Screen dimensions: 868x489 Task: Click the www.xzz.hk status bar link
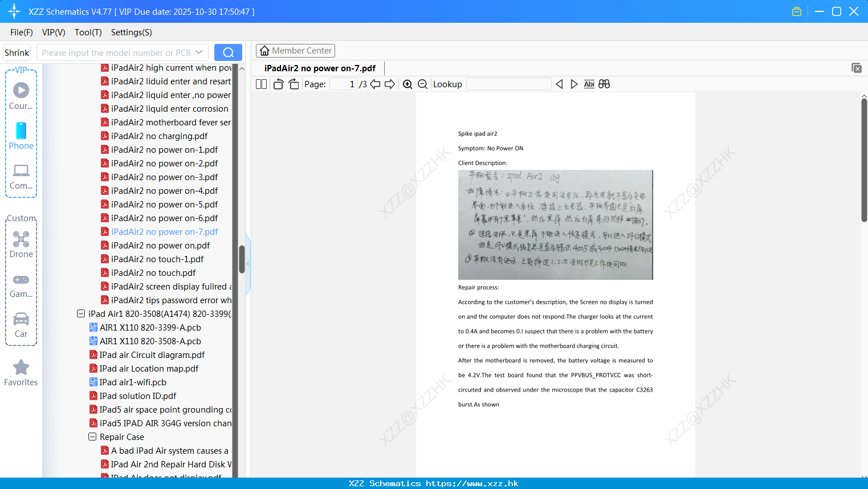(x=472, y=483)
